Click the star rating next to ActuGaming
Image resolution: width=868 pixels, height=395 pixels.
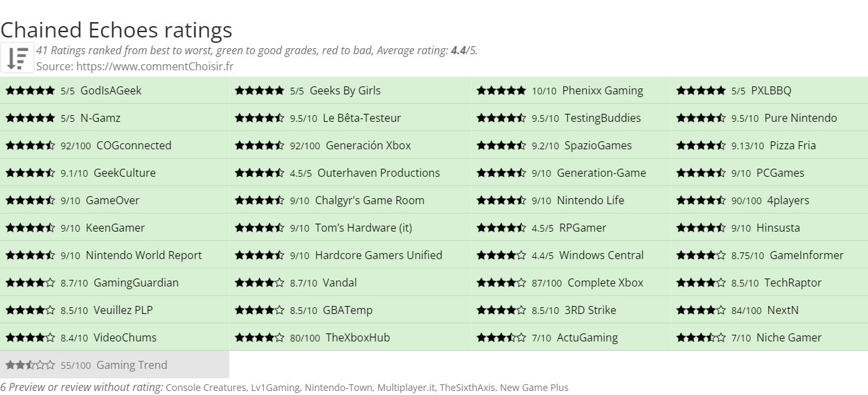(502, 337)
